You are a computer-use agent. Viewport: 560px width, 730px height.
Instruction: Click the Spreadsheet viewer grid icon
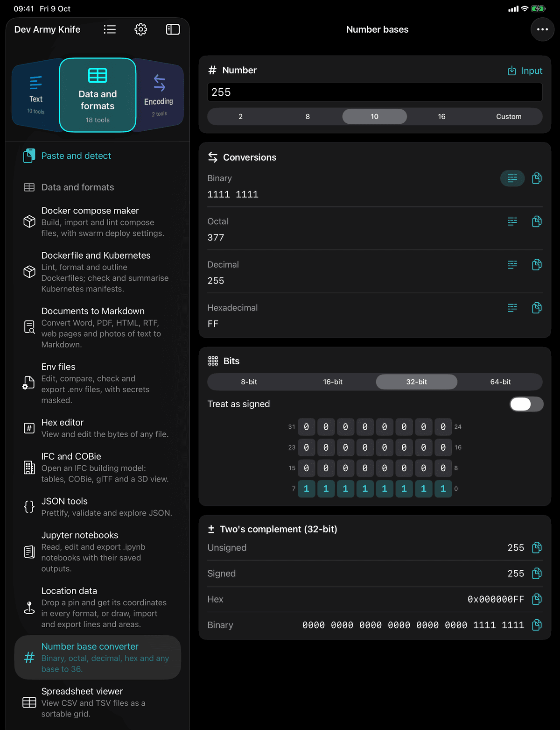(x=29, y=702)
